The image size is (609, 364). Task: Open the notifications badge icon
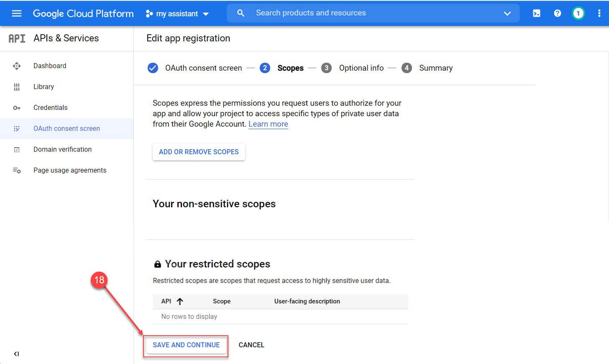coord(578,13)
